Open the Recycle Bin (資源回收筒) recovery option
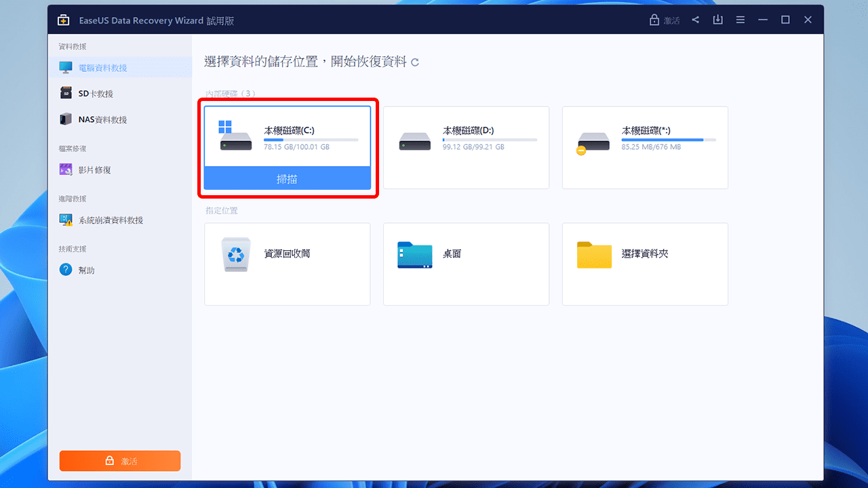 coord(287,264)
